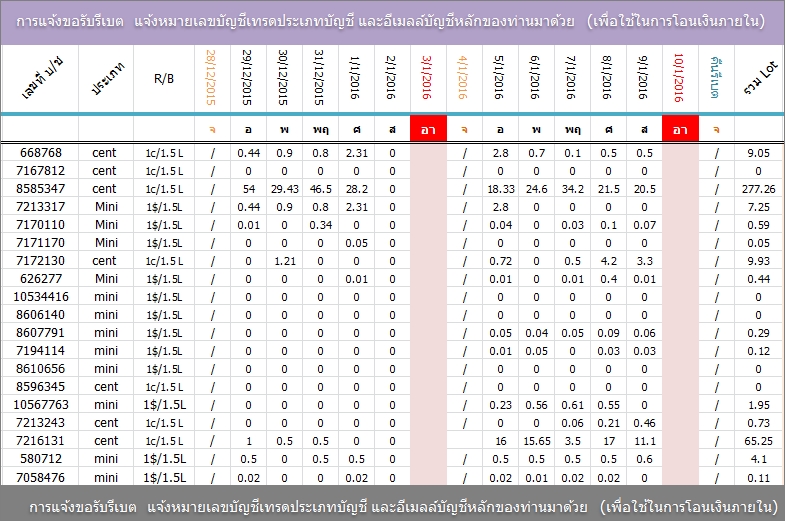Select account number cell 668768
Screen dimensions: 785x521
tap(41, 153)
